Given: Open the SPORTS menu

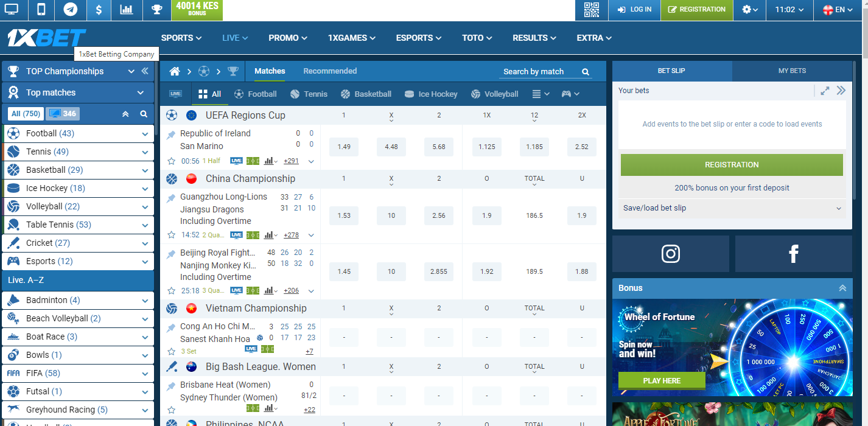Looking at the screenshot, I should click(181, 38).
